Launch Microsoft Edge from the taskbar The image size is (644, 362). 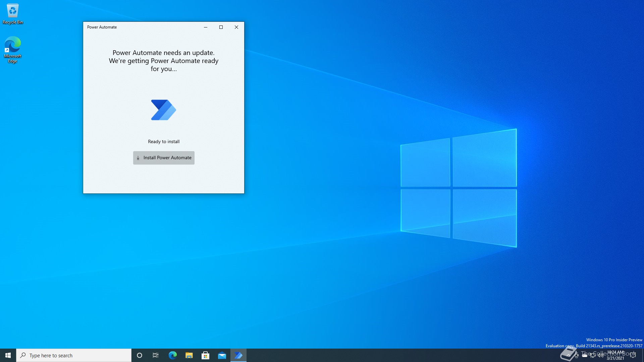pyautogui.click(x=173, y=355)
